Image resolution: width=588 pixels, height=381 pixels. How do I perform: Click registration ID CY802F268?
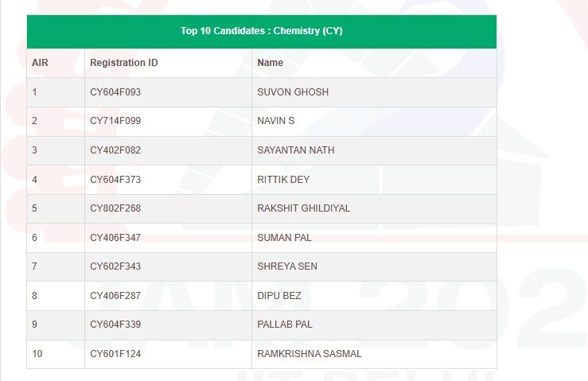(x=115, y=208)
